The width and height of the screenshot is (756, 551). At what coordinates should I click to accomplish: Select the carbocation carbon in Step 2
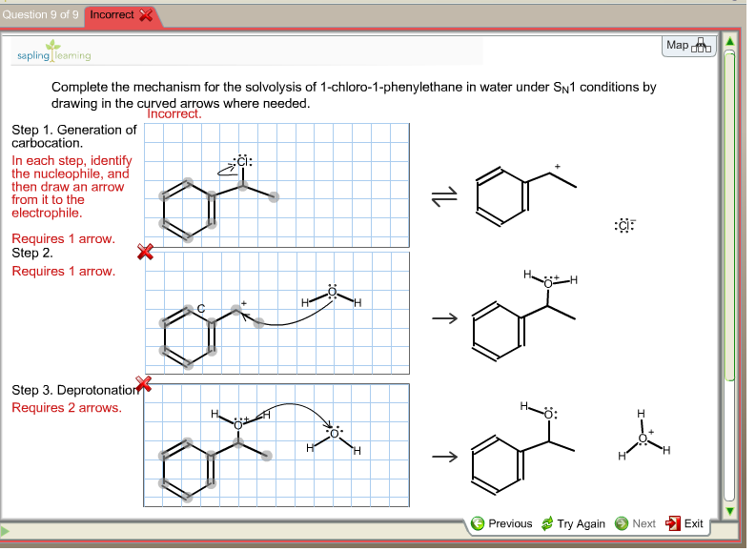click(x=235, y=310)
